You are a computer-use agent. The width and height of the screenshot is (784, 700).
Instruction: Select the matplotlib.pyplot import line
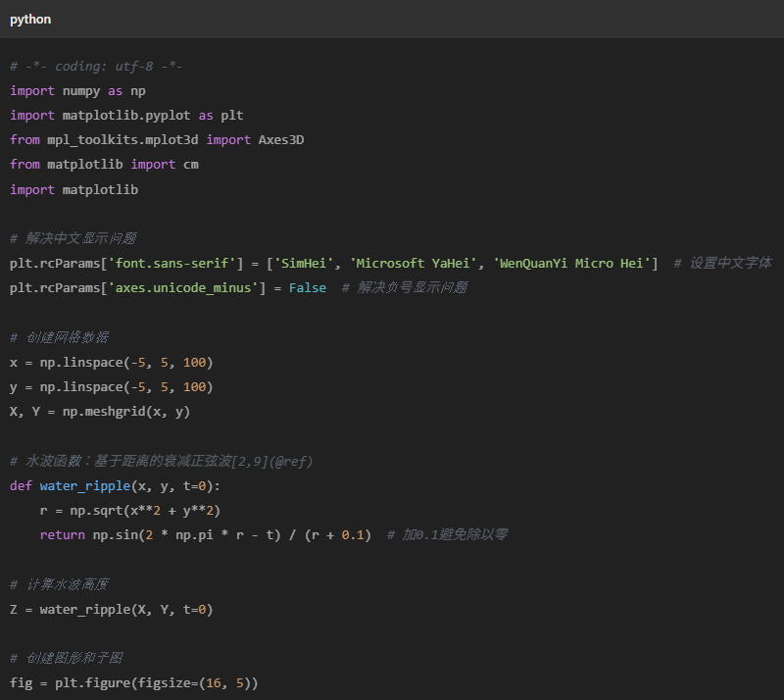point(126,115)
